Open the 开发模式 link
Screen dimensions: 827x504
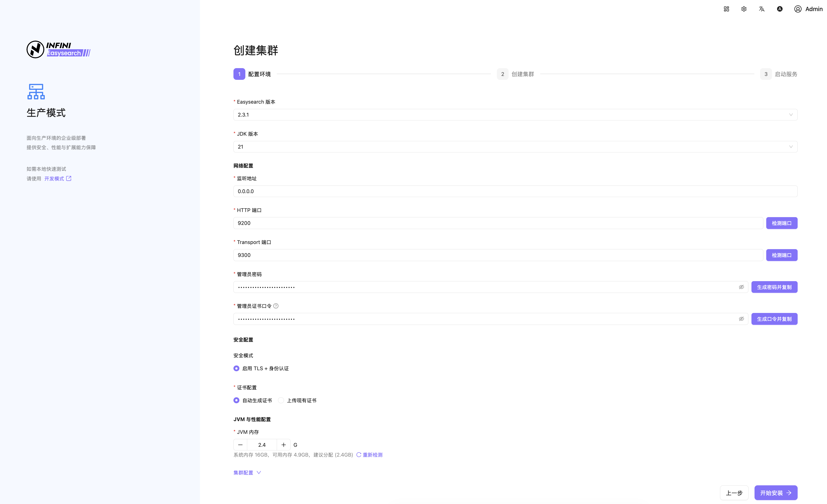(58, 179)
